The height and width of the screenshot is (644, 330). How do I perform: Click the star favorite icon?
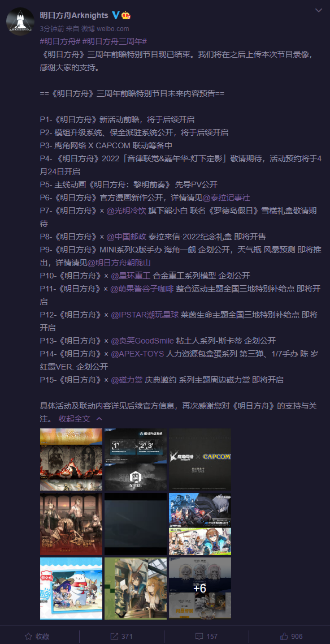click(x=28, y=636)
